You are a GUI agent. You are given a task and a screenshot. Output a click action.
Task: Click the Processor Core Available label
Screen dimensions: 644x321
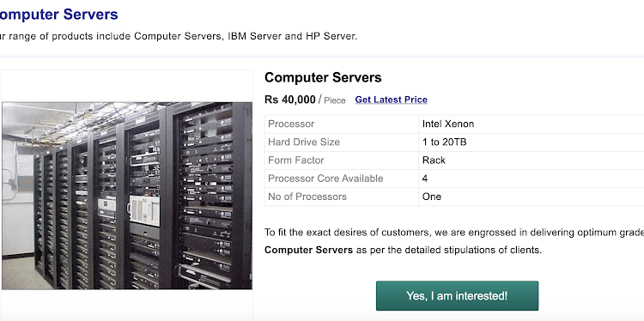(325, 179)
